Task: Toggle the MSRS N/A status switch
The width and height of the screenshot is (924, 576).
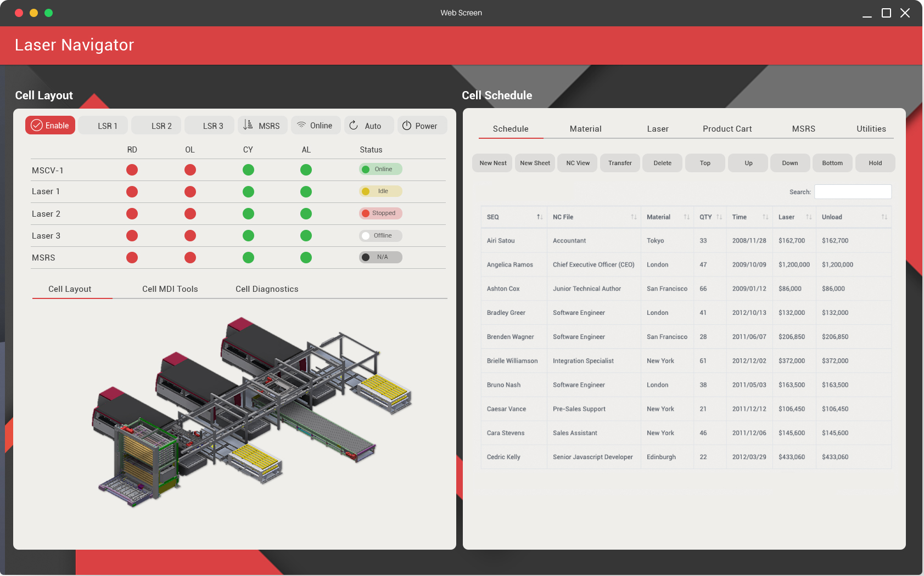Action: [380, 257]
